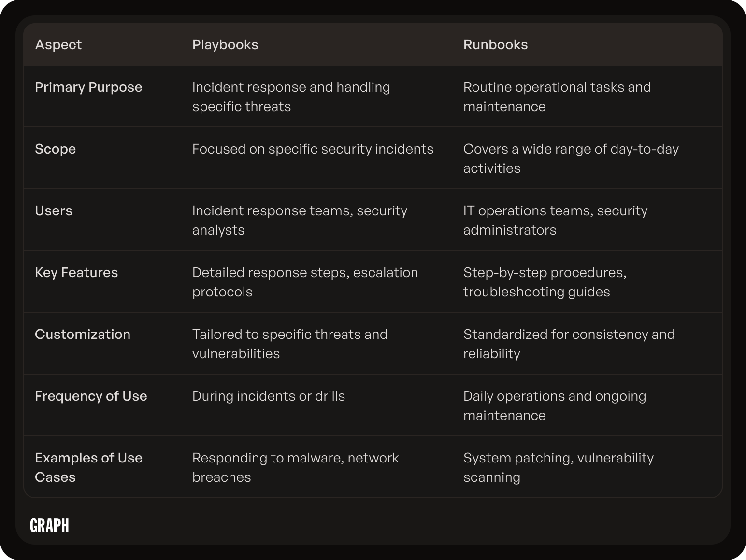Select the Runbooks column header
Image resolution: width=746 pixels, height=560 pixels.
495,44
